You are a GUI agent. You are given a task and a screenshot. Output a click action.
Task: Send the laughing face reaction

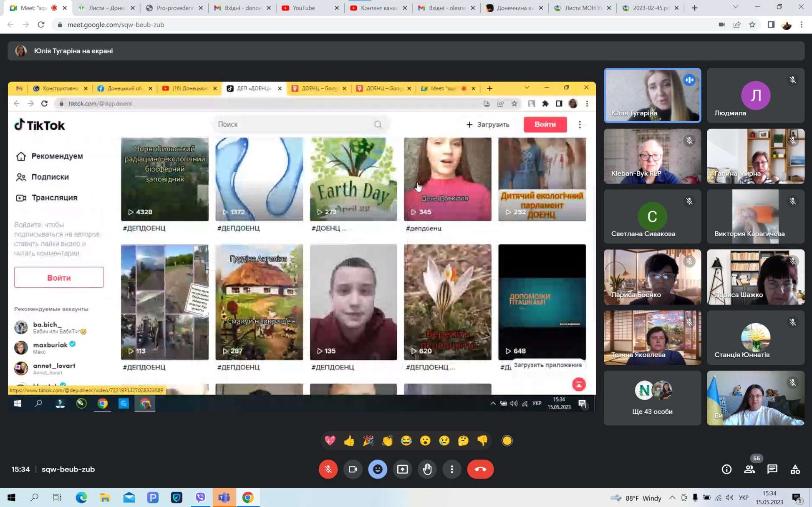tap(406, 440)
